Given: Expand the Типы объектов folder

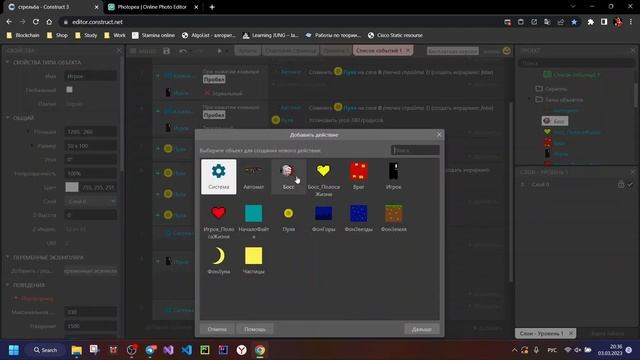Looking at the screenshot, I should click(x=530, y=100).
